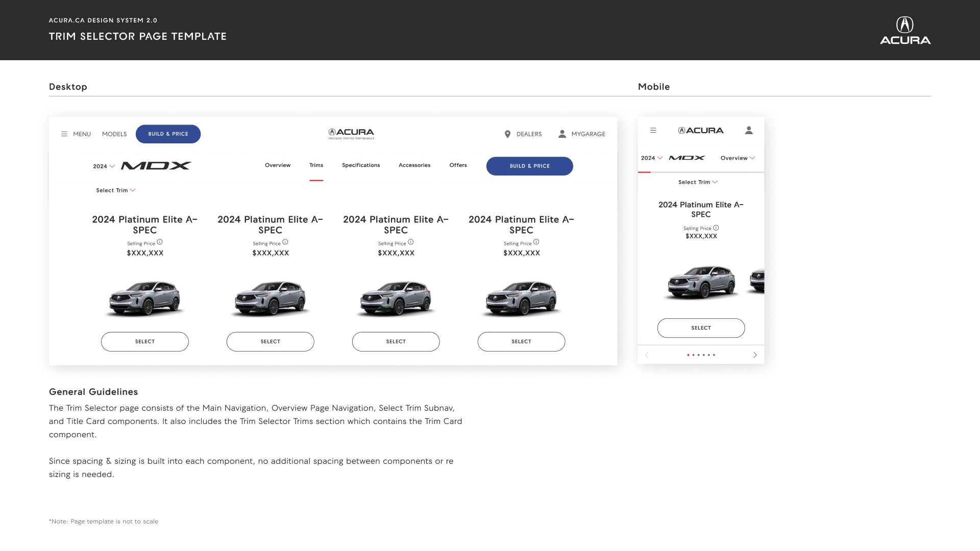This screenshot has height=551, width=980.
Task: Click the Acura logo in the dark header
Action: 905,31
